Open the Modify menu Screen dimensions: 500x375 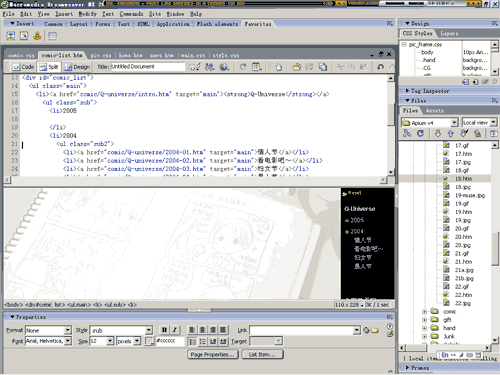(88, 14)
